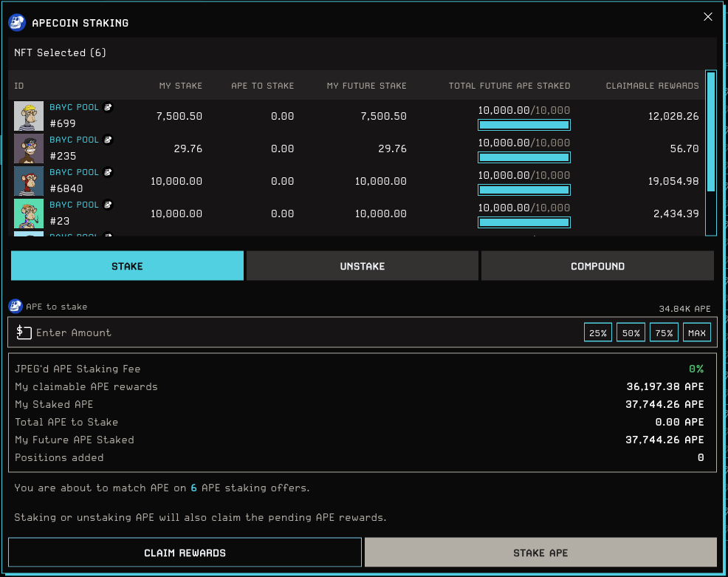Select the Bored Ape #23 thumbnail
The height and width of the screenshot is (577, 728).
pyautogui.click(x=29, y=214)
